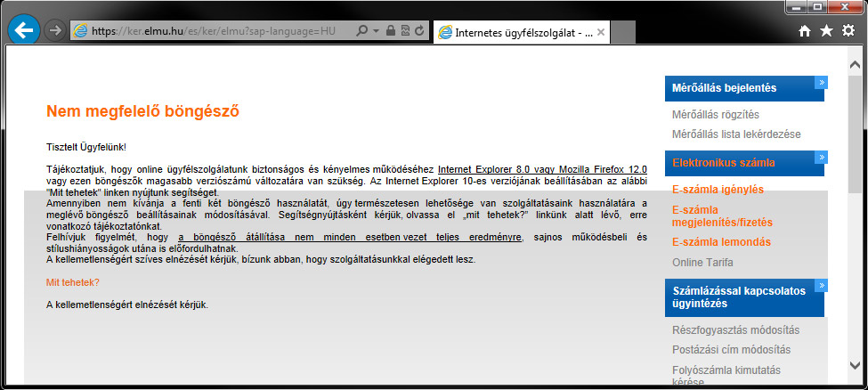Open the Mérőállás bejelentés menu header
Viewport: 868px width, 390px height.
[x=744, y=89]
